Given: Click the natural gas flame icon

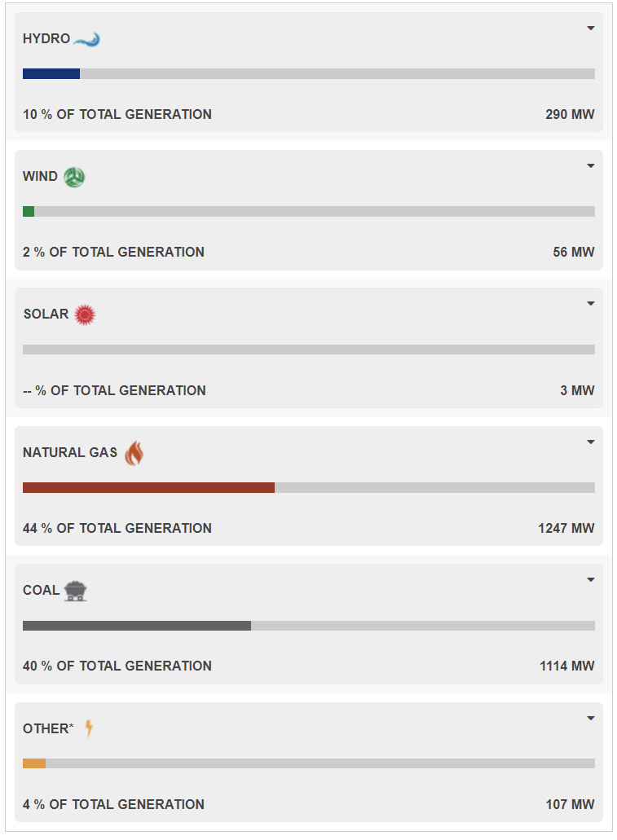Looking at the screenshot, I should (134, 453).
